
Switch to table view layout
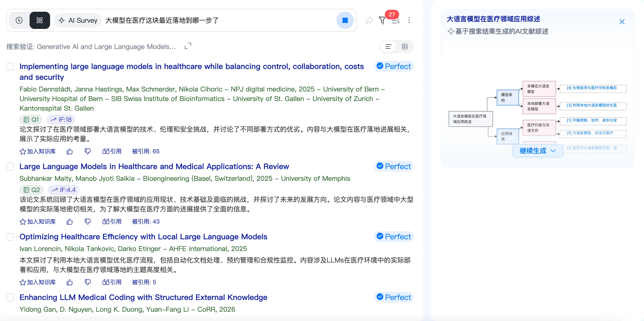pyautogui.click(x=405, y=47)
